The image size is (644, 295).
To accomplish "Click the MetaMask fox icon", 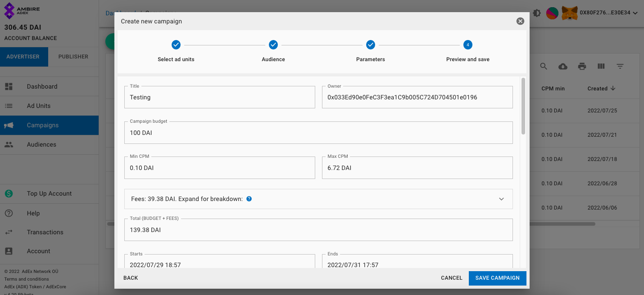I will coord(571,13).
